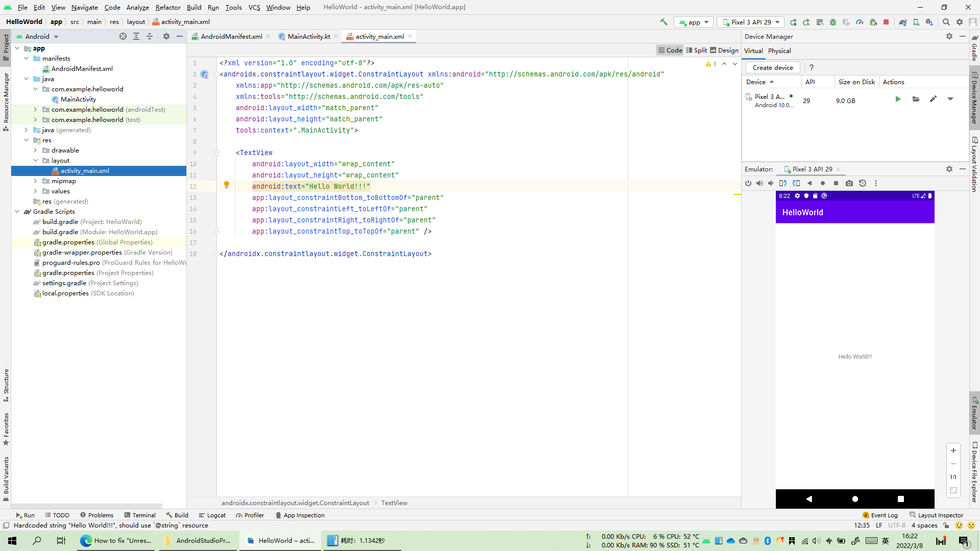The width and height of the screenshot is (980, 551).
Task: Sync project with Gradle files icon
Action: click(903, 22)
